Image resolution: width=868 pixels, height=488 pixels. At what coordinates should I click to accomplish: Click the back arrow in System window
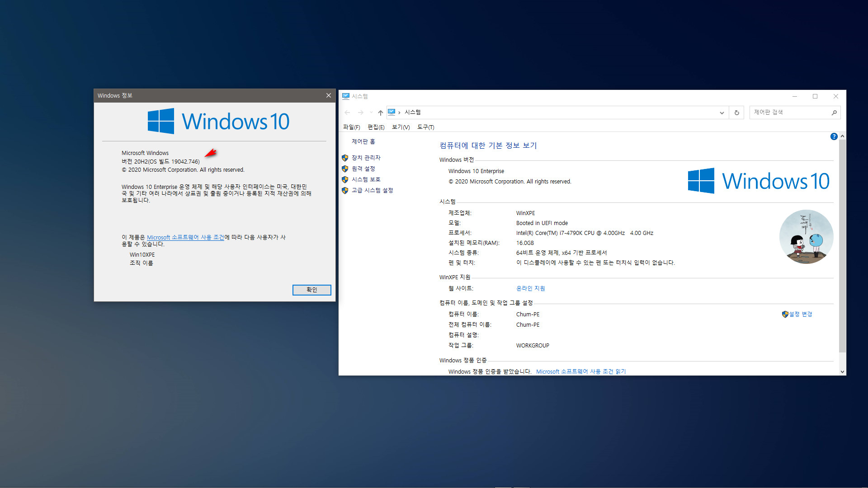pyautogui.click(x=347, y=113)
